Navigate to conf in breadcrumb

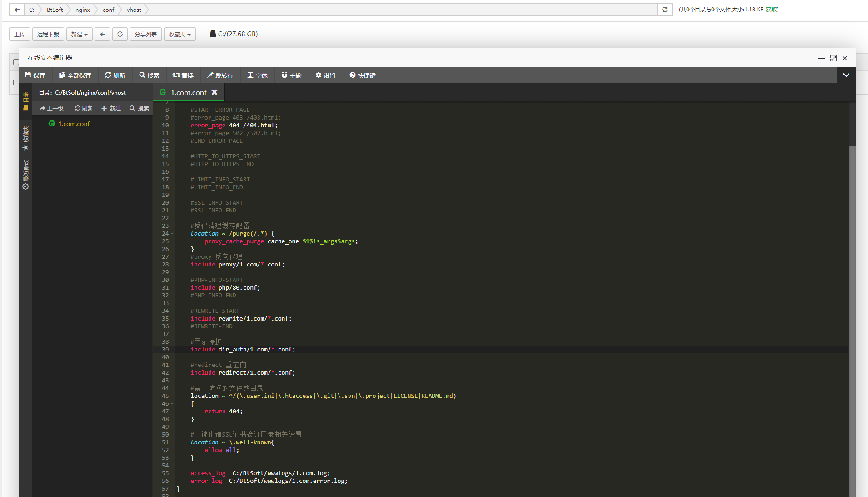coord(108,10)
